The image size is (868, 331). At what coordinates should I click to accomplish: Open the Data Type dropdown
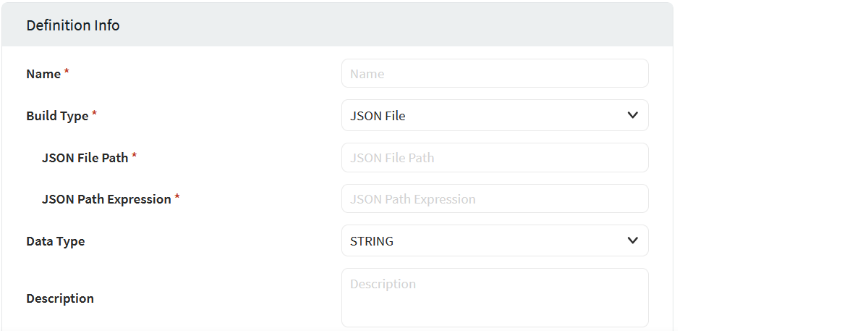(495, 240)
